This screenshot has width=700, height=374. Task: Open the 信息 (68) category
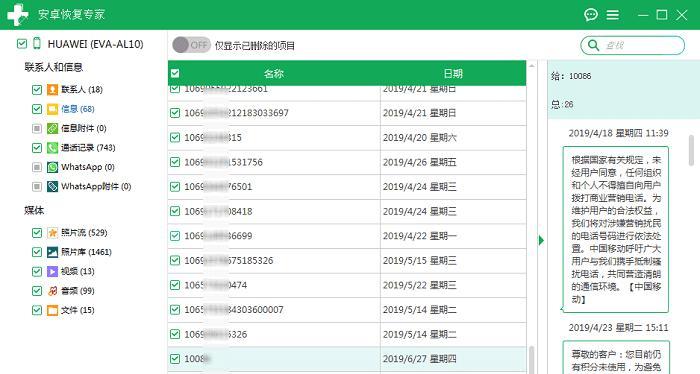click(78, 109)
